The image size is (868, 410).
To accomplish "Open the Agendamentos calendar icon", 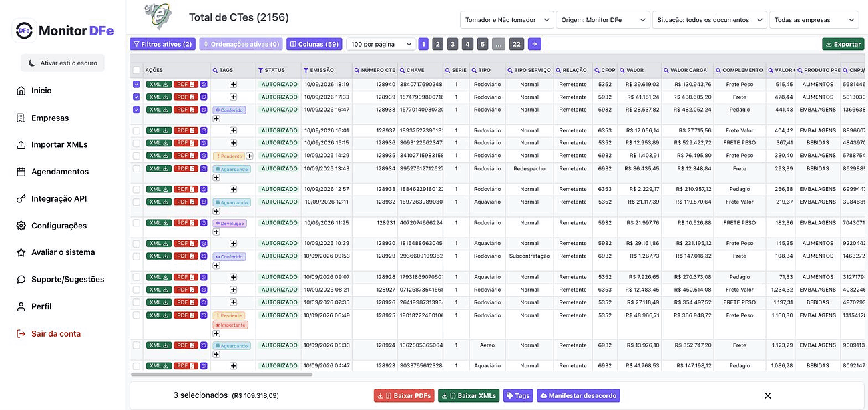I will (x=21, y=172).
